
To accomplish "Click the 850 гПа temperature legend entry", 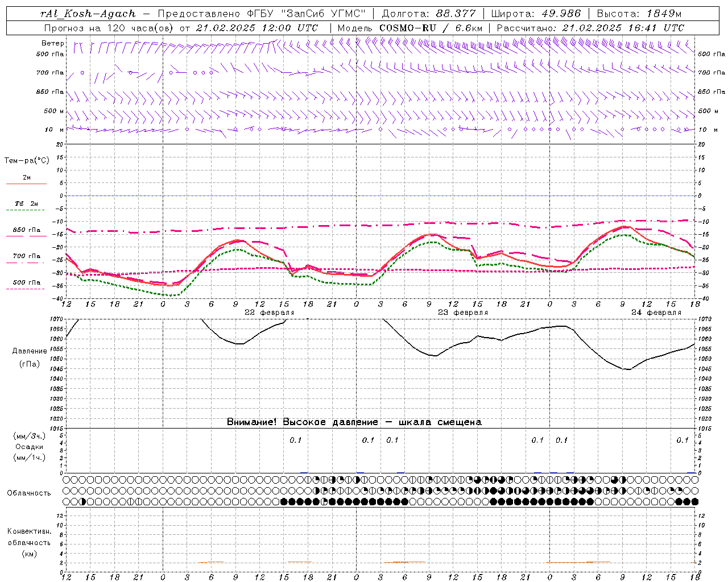I will 27,230.
